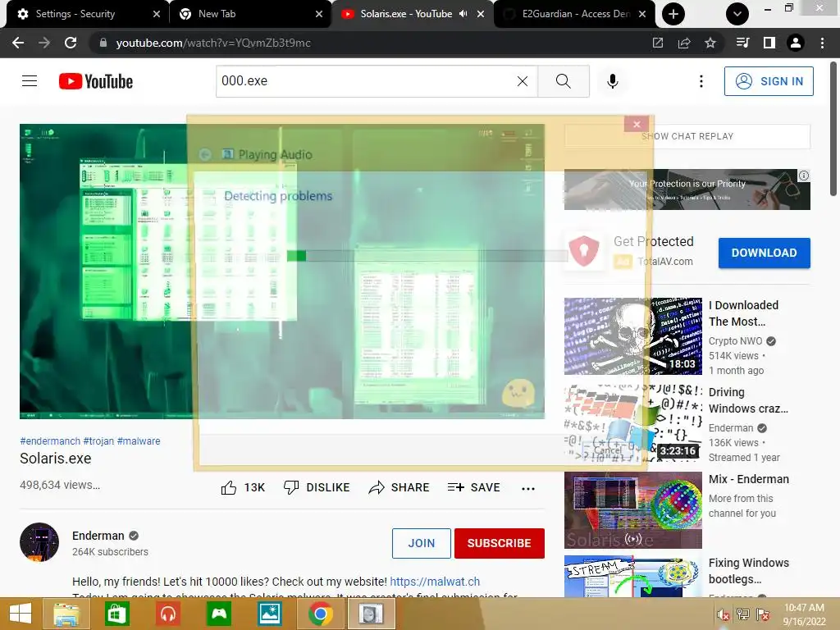Click DISLIKE button
The width and height of the screenshot is (840, 630).
pyautogui.click(x=317, y=487)
